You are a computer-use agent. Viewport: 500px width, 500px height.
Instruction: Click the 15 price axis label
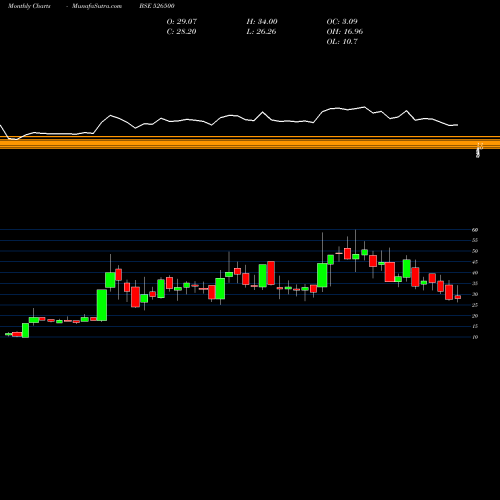475,326
